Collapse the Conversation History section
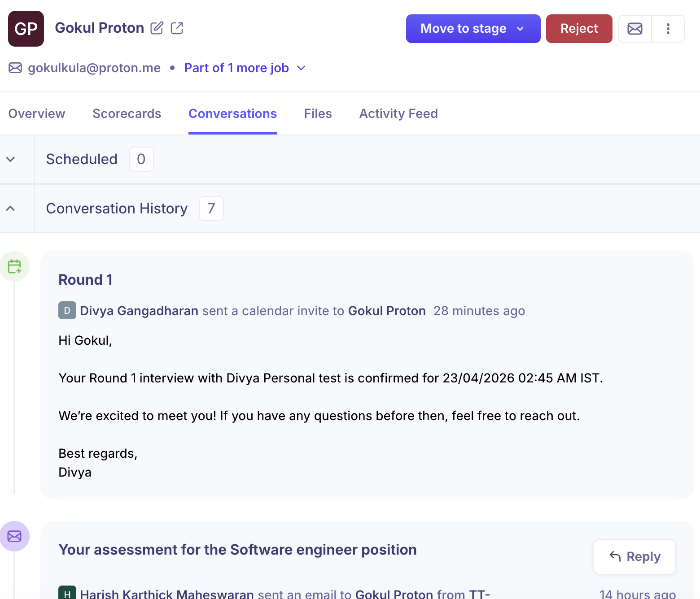The image size is (700, 599). pos(11,208)
